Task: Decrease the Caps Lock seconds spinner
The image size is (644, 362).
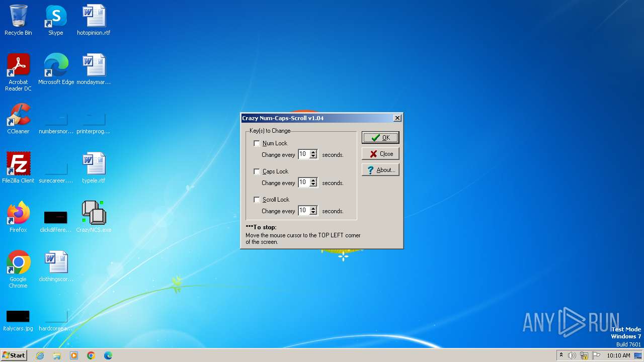Action: tap(313, 185)
